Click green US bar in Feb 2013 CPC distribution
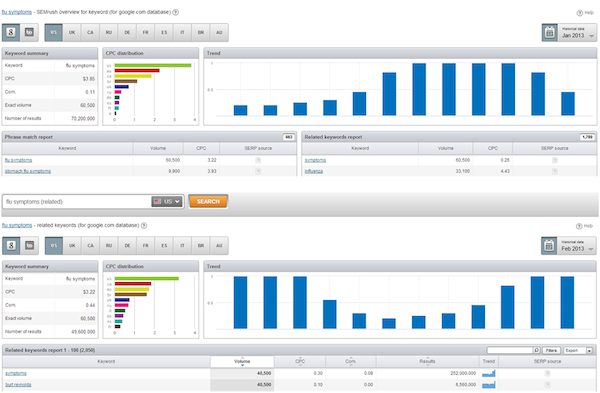This screenshot has height=393, width=600. (x=147, y=279)
